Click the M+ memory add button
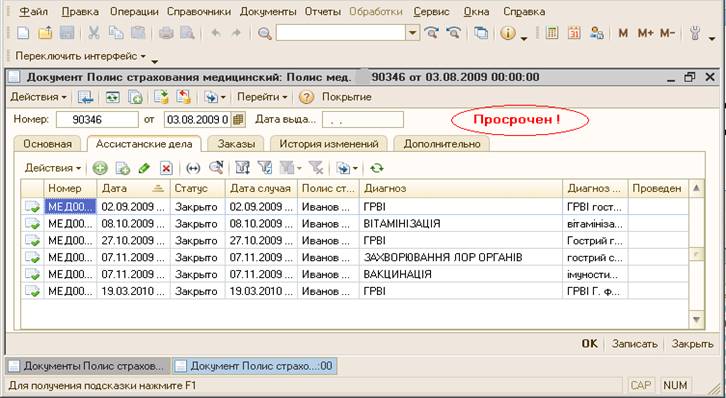The width and height of the screenshot is (726, 398). (x=645, y=33)
